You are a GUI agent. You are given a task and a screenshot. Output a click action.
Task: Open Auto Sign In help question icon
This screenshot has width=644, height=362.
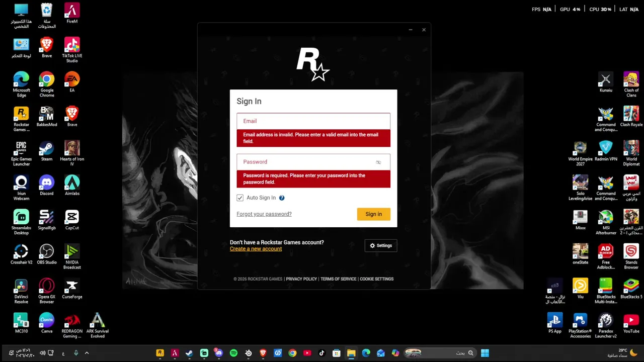(282, 198)
